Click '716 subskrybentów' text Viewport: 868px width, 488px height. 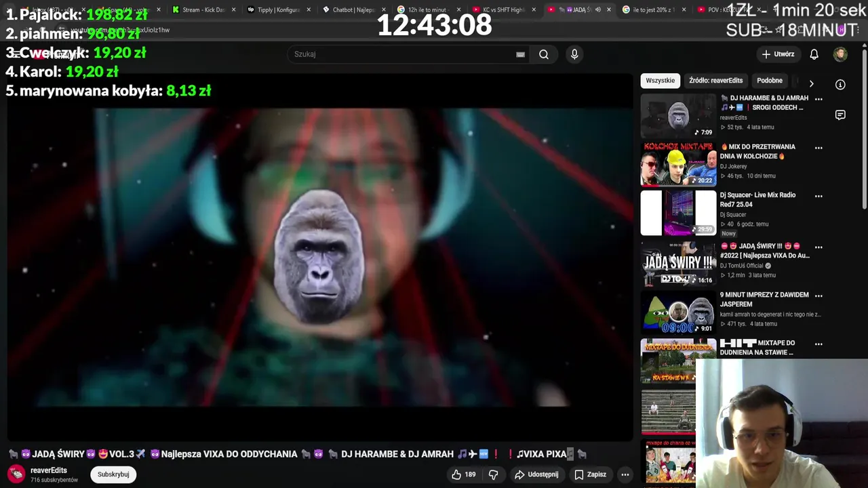[54, 480]
